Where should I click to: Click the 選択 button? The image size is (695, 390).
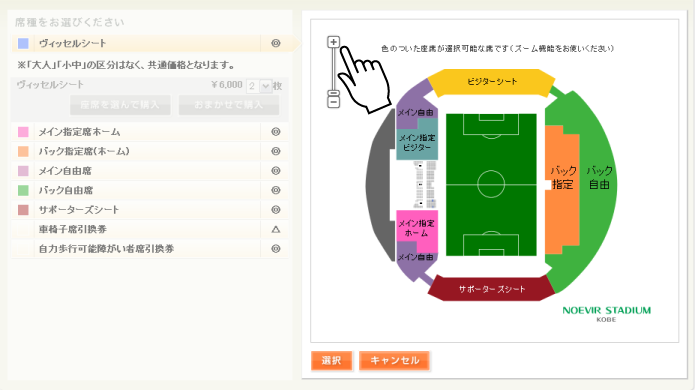pyautogui.click(x=332, y=360)
